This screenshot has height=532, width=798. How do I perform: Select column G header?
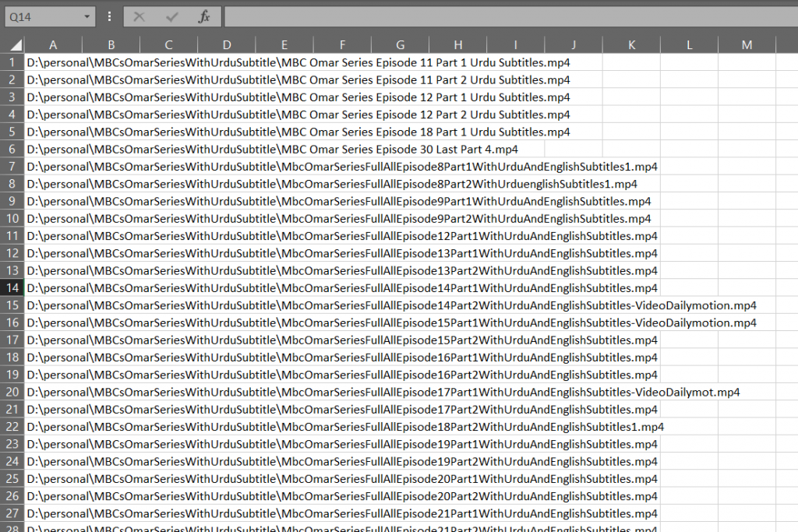tap(400, 44)
